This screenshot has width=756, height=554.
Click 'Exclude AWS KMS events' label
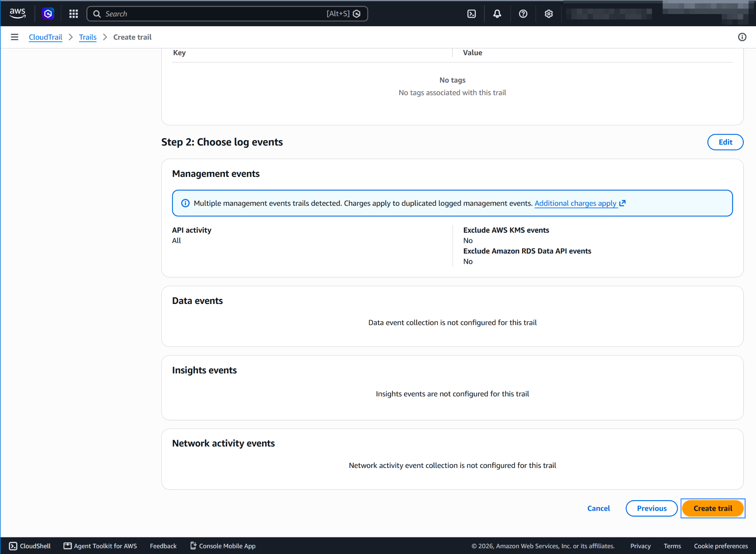[x=506, y=230]
